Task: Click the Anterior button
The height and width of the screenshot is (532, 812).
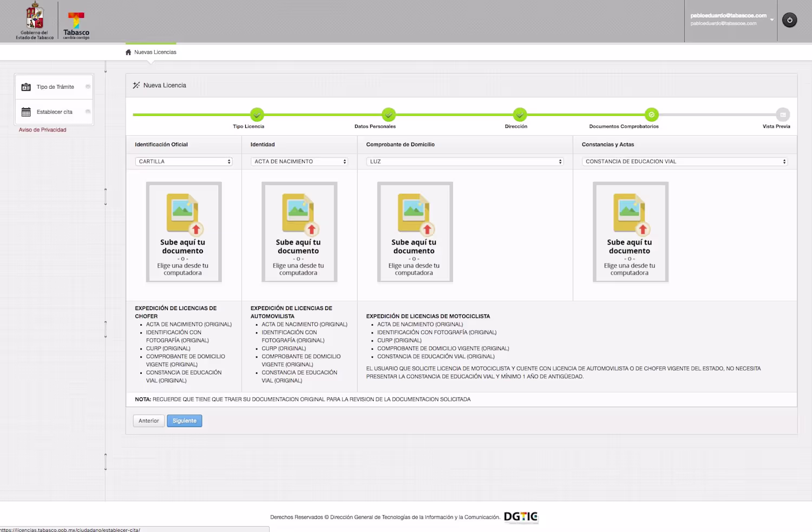Action: pos(149,421)
